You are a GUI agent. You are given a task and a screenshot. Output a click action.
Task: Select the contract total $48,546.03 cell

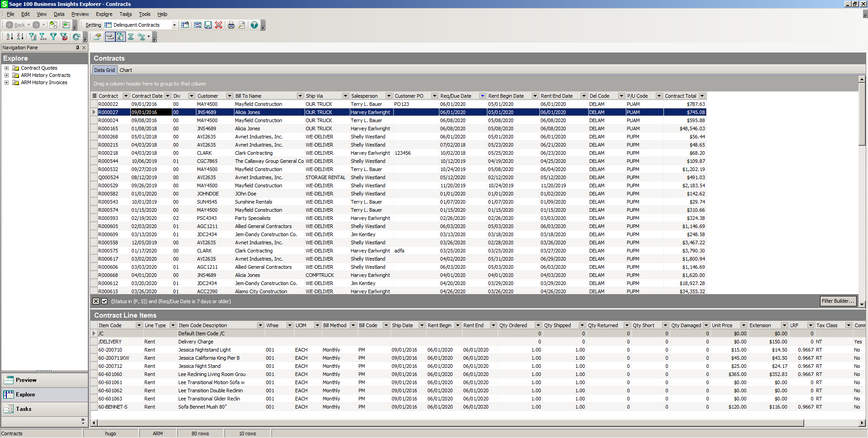(684, 129)
